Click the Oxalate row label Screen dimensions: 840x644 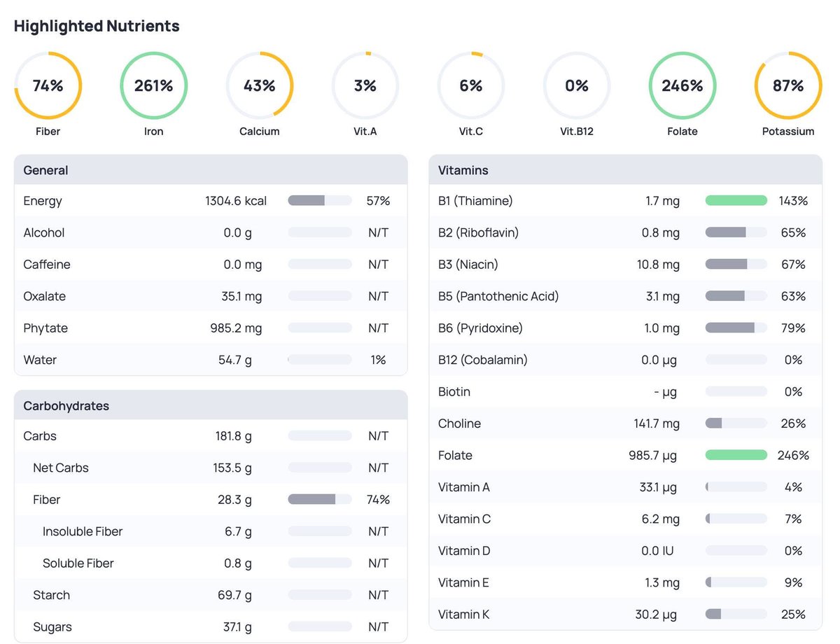pyautogui.click(x=45, y=296)
